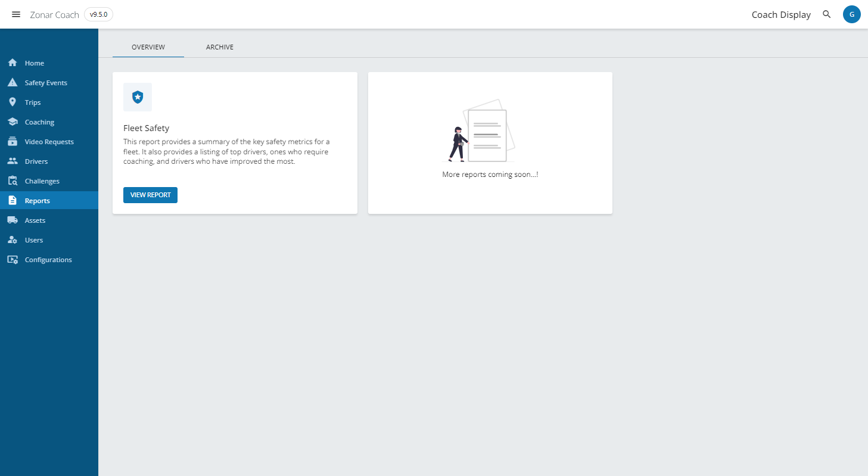868x476 pixels.
Task: Open Safety Events section
Action: point(49,82)
